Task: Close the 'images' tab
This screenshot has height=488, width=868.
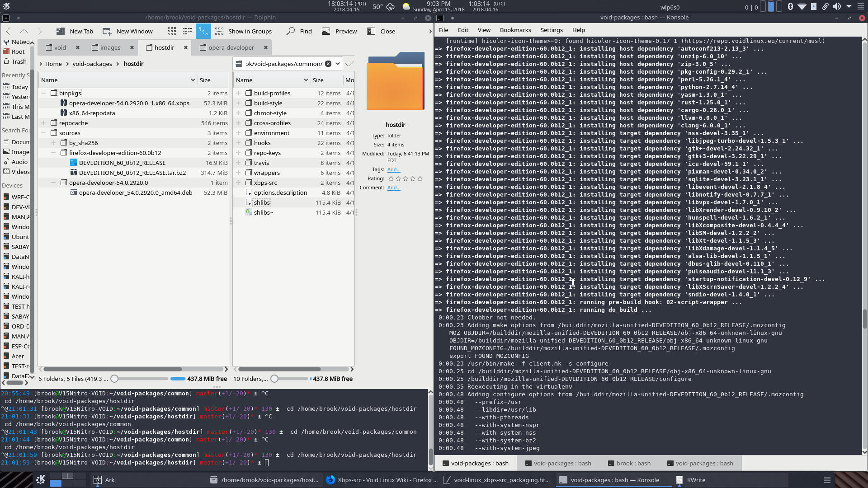Action: pos(132,47)
